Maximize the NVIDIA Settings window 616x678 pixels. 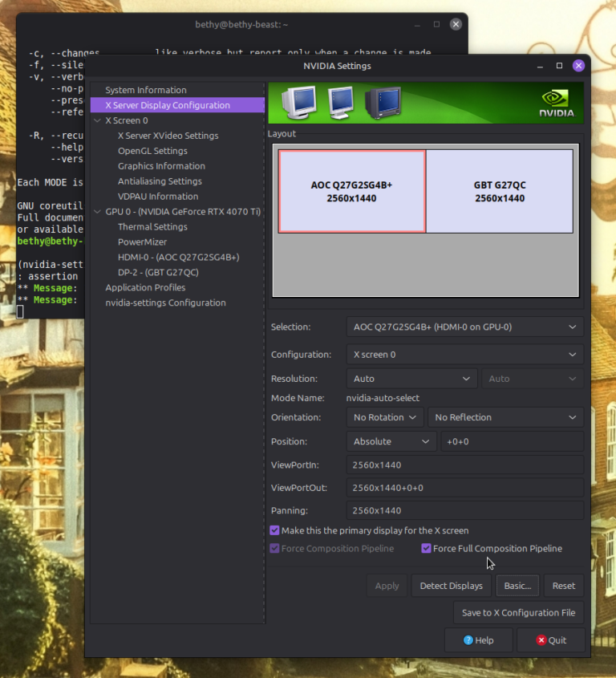(559, 66)
